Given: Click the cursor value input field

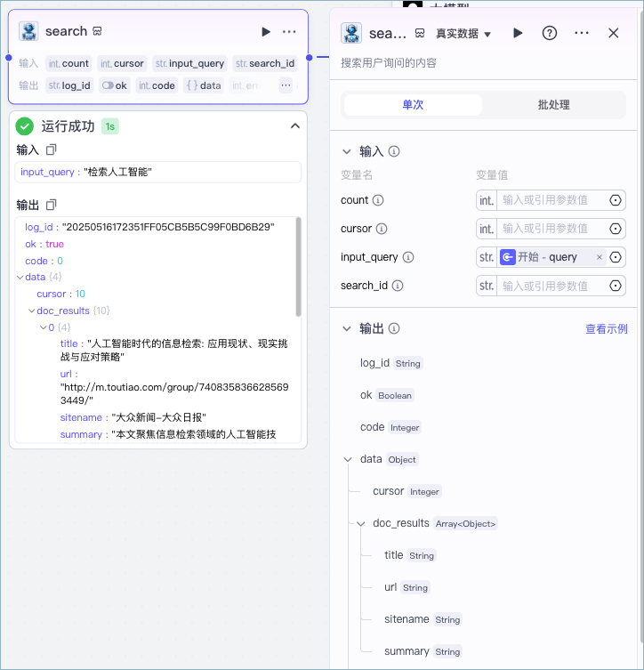Looking at the screenshot, I should [x=551, y=229].
